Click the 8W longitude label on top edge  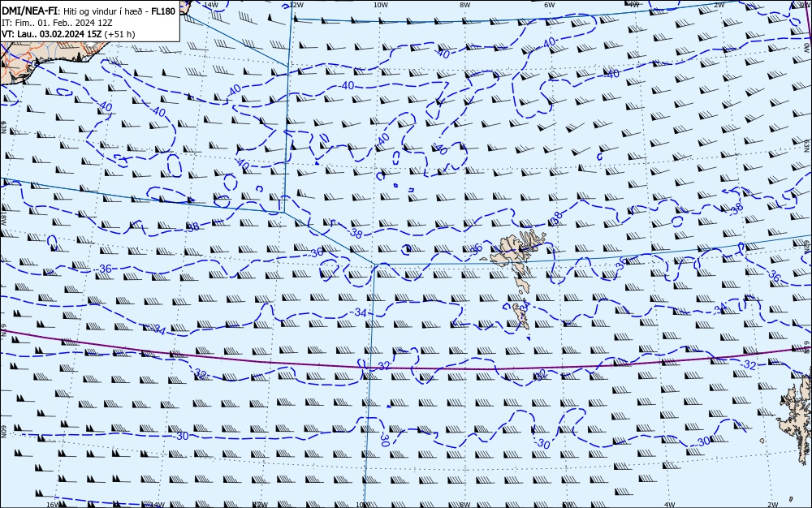point(465,4)
